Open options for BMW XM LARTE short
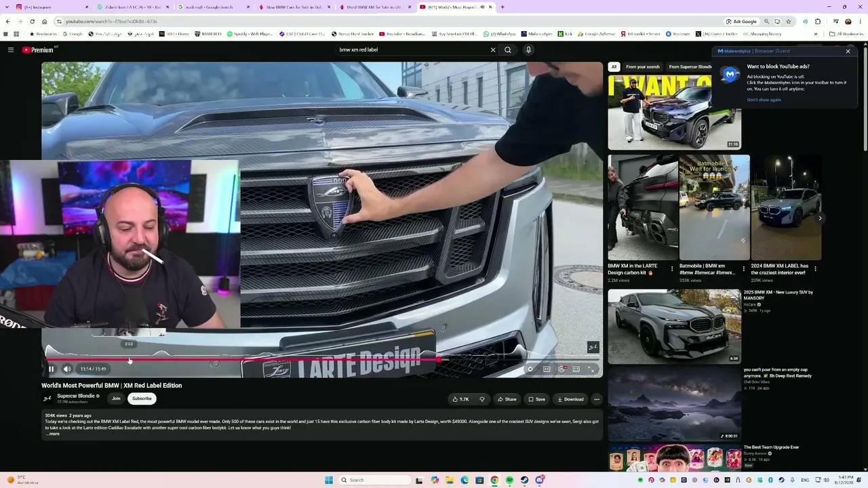The image size is (868, 488). 672,269
